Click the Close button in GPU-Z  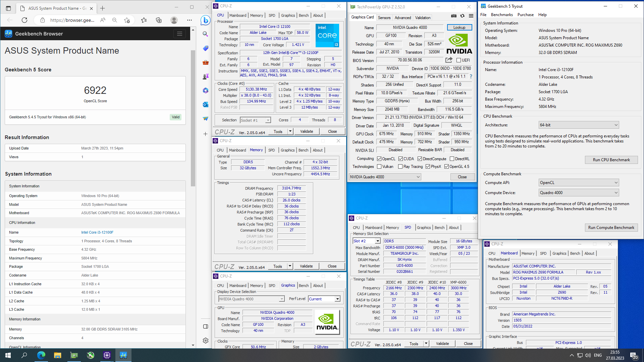coord(462,177)
